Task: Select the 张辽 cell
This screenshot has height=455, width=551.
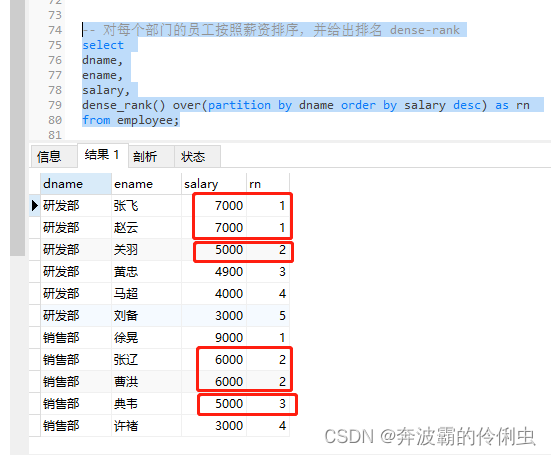Action: point(147,359)
